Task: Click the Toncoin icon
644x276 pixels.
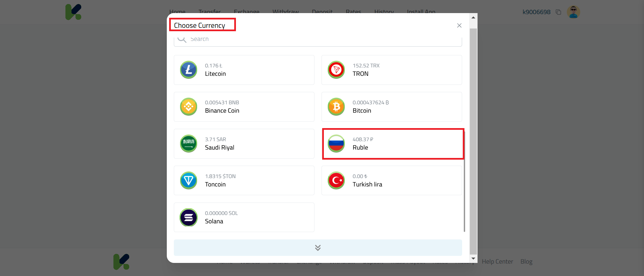Action: tap(189, 180)
